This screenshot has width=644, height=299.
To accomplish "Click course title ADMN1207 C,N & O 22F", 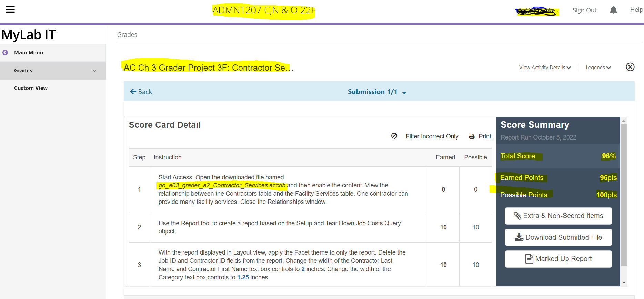I will (264, 10).
